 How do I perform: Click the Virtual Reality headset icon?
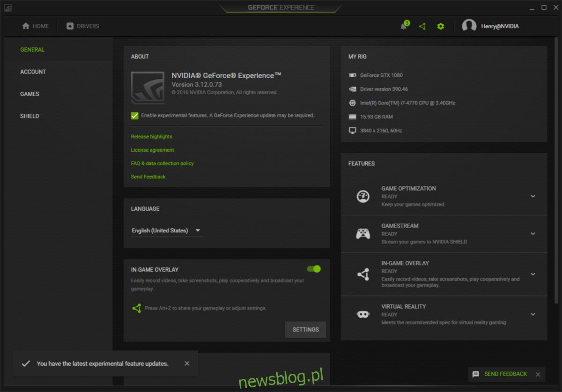[x=363, y=315]
